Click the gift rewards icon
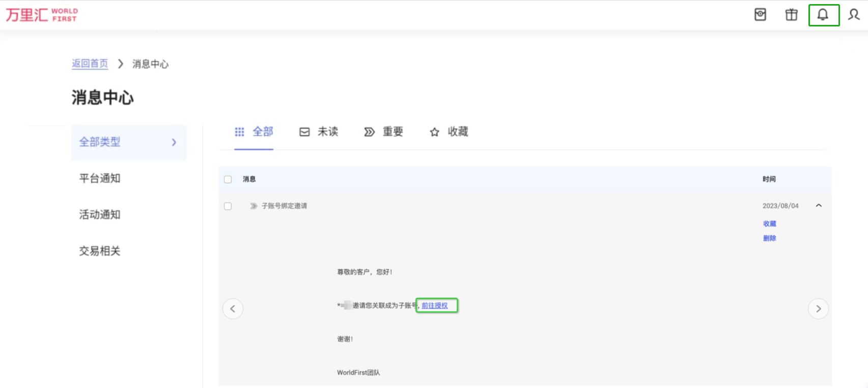This screenshot has height=388, width=868. point(791,15)
